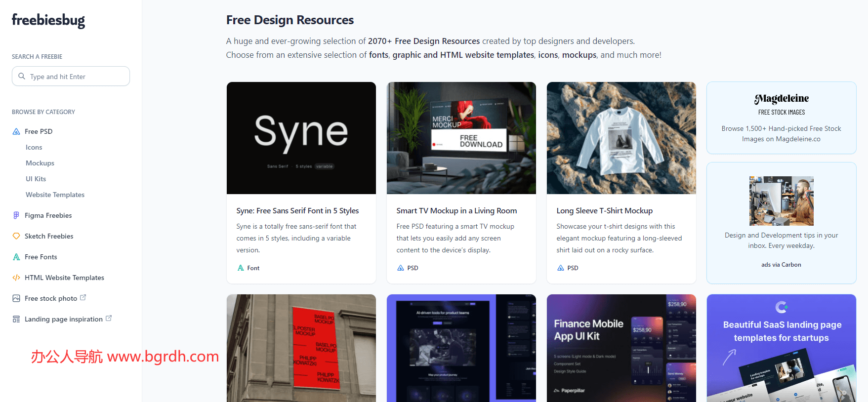Open the Icons subcategory
Image resolution: width=868 pixels, height=402 pixels.
[34, 147]
